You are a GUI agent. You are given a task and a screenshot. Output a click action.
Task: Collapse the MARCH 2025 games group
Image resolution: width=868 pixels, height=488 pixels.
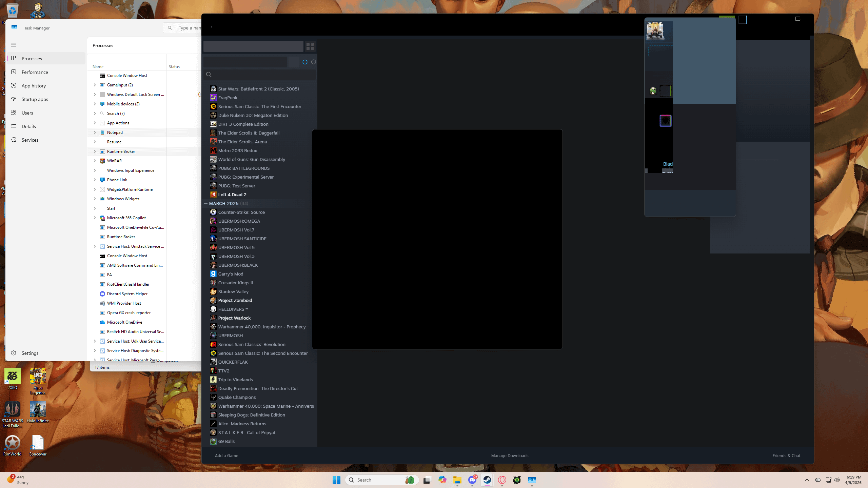206,204
